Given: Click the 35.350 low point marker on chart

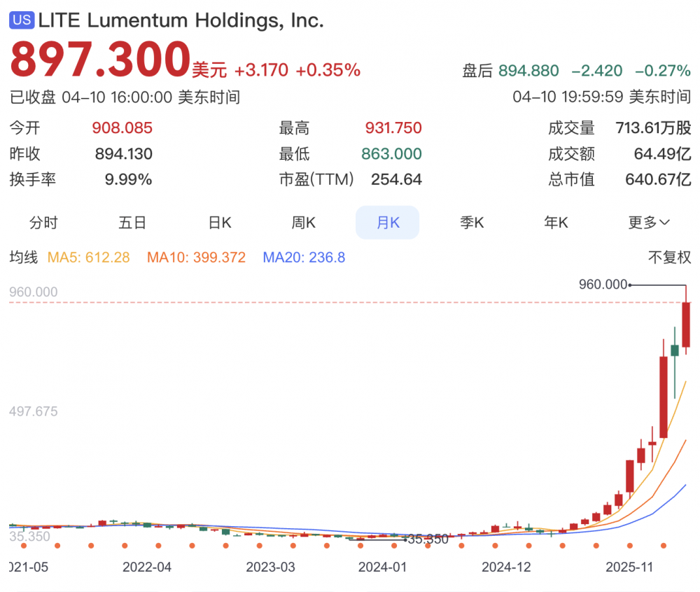Looking at the screenshot, I should (x=427, y=539).
